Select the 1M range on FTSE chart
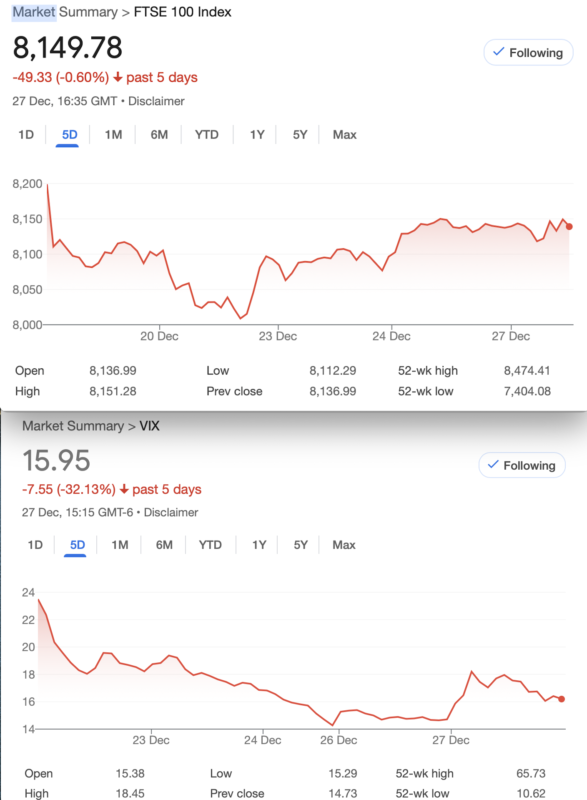The height and width of the screenshot is (800, 587). [113, 135]
